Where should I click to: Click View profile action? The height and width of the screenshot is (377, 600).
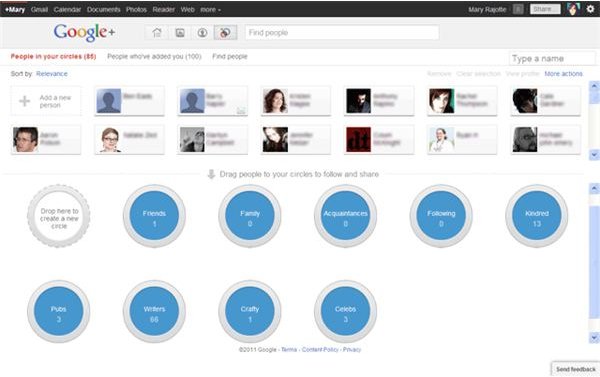pos(522,74)
